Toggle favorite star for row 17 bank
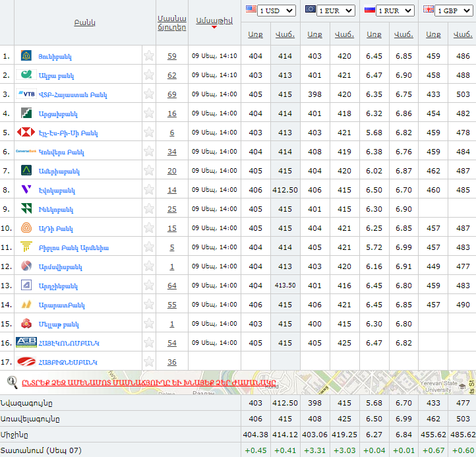This screenshot has width=476, height=457. [149, 361]
